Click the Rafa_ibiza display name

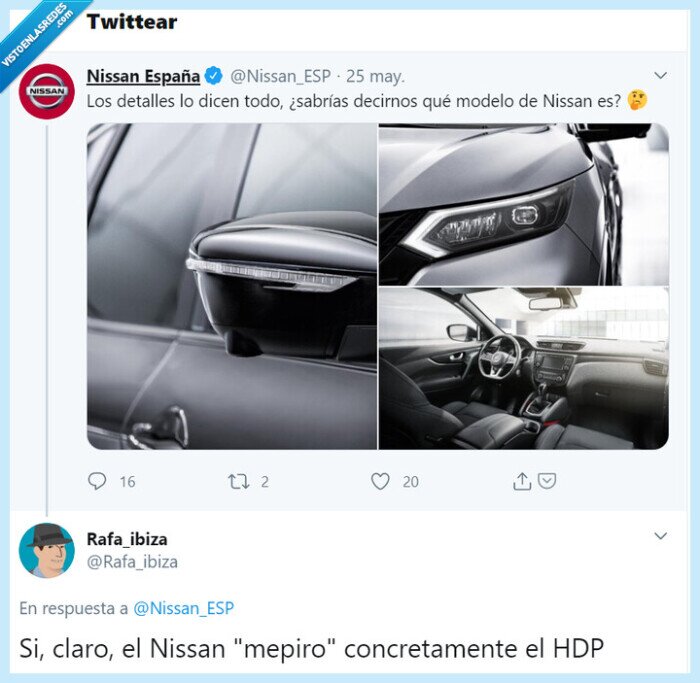click(127, 540)
